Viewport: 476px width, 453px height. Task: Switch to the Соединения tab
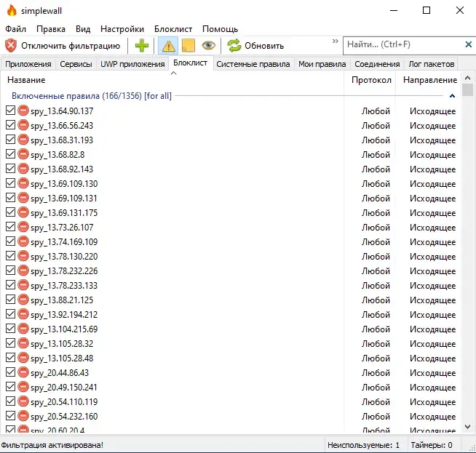point(377,64)
